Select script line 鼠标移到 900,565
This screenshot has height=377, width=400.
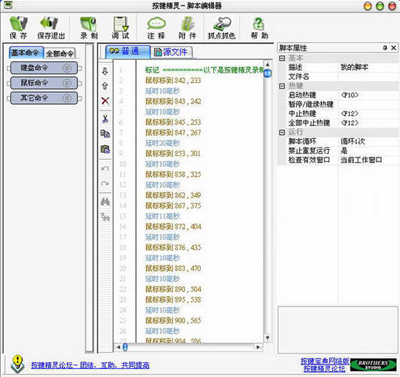[173, 320]
